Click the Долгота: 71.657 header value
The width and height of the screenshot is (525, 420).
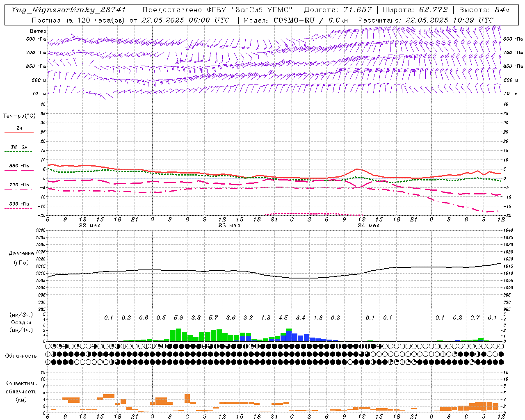coord(338,10)
